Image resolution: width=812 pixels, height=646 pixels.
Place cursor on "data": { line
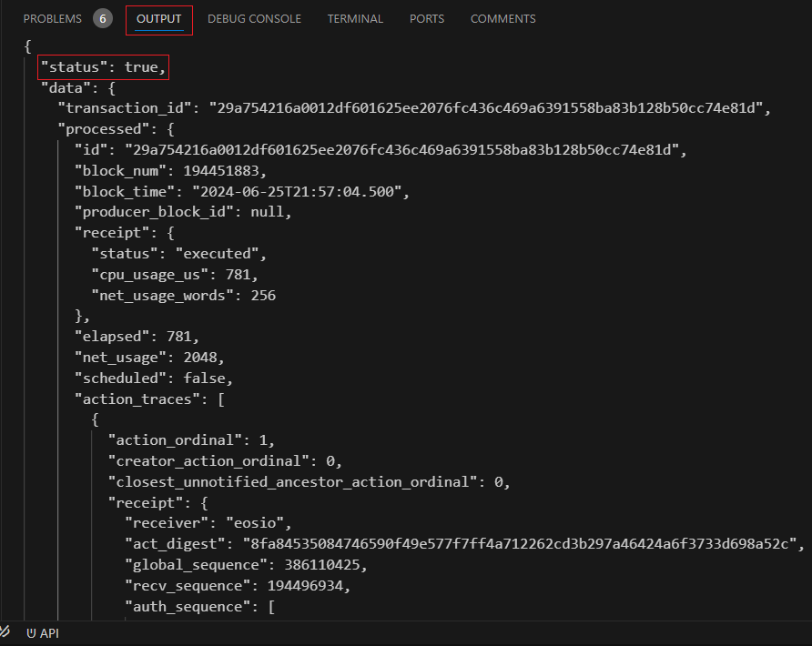(78, 88)
